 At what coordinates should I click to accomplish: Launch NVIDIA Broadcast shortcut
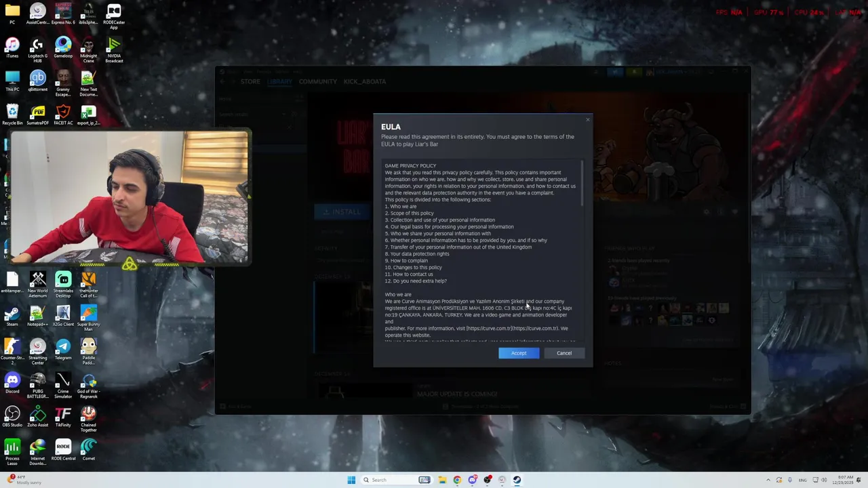pyautogui.click(x=114, y=50)
